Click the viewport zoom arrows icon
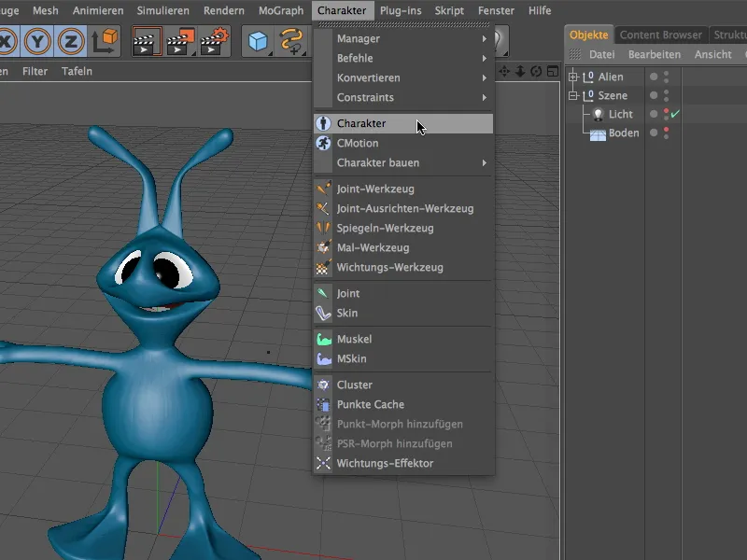The image size is (747, 560). click(x=520, y=72)
